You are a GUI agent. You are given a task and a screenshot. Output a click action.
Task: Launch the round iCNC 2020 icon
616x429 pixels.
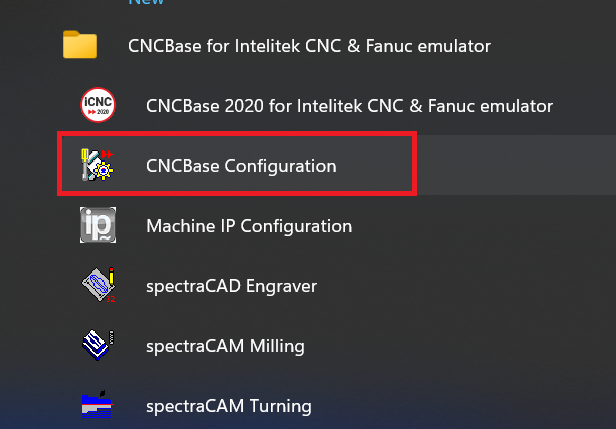click(x=98, y=105)
